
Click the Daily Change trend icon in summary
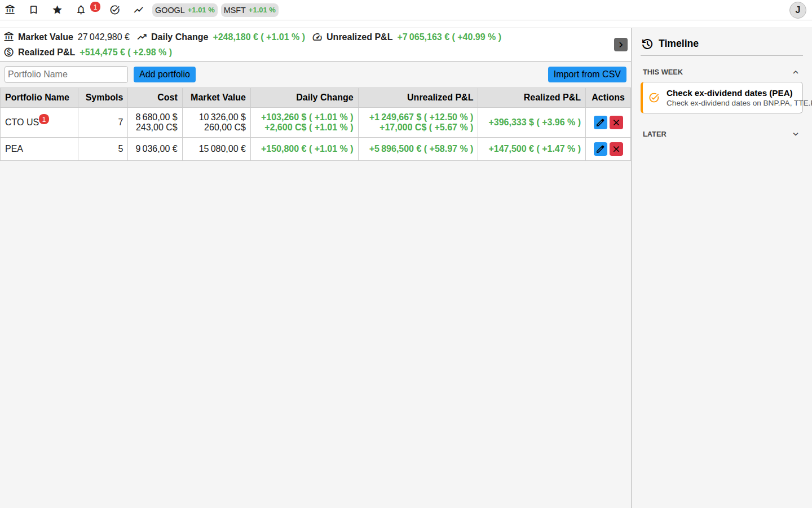[142, 37]
